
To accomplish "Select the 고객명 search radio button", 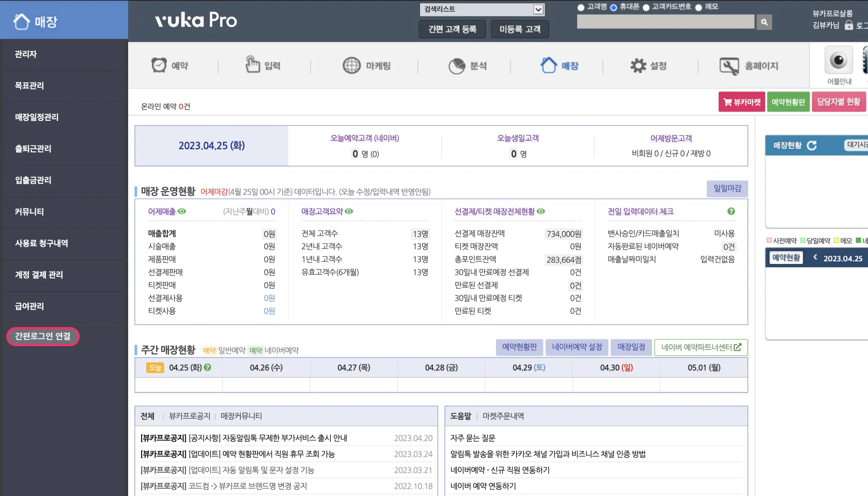I will 581,7.
